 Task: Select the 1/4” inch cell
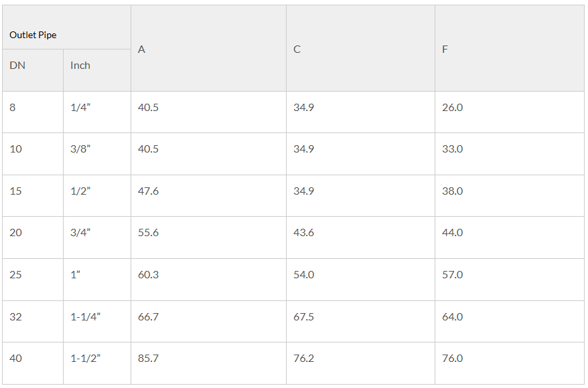96,112
